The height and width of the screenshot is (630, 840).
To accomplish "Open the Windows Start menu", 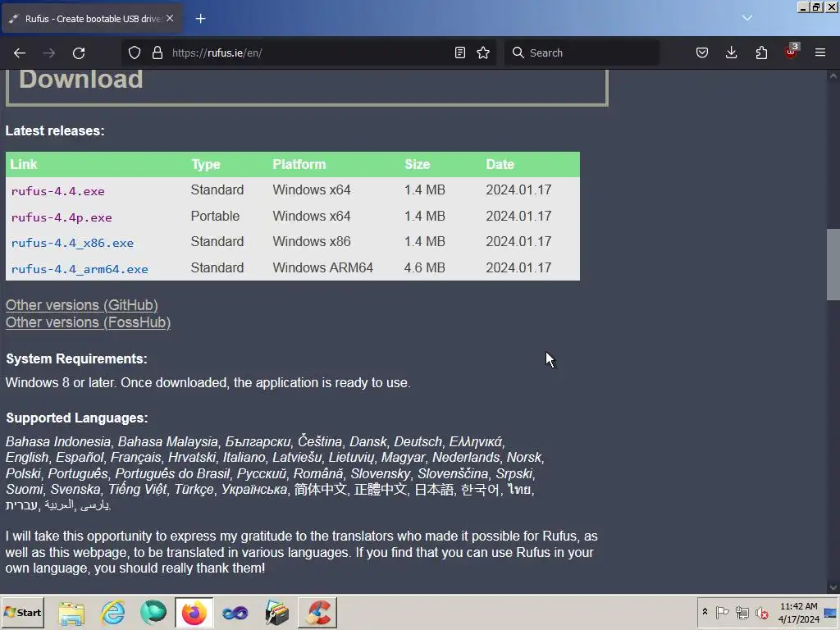I will [22, 612].
